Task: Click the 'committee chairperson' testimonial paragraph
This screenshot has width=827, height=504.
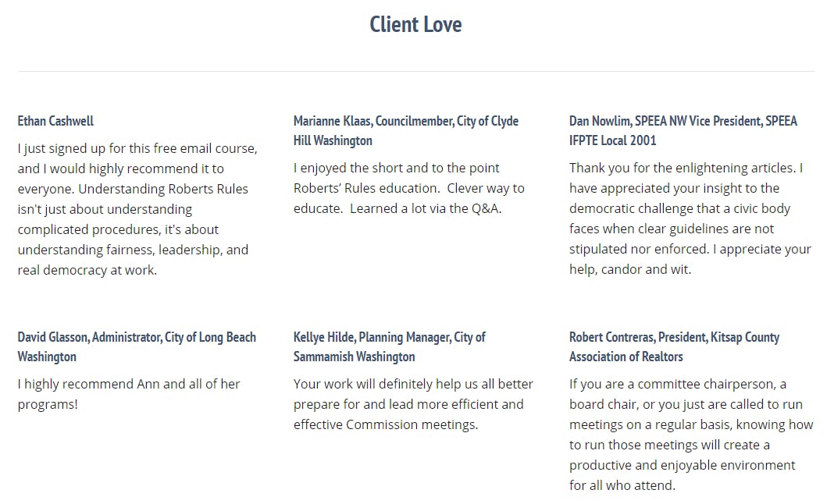Action: point(691,435)
